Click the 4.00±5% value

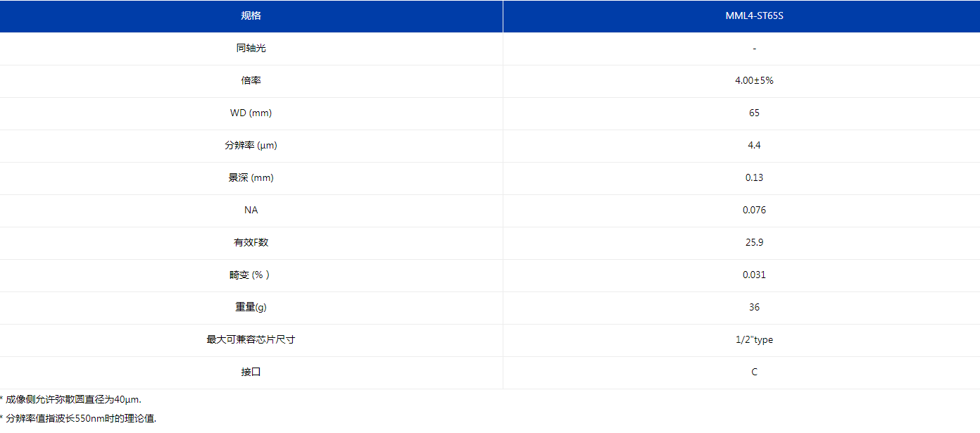coord(754,81)
